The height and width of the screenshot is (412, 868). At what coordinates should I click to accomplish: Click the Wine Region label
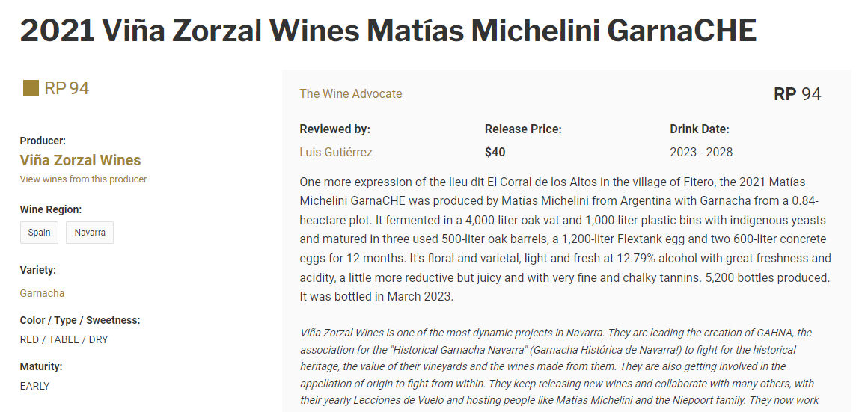pyautogui.click(x=51, y=209)
